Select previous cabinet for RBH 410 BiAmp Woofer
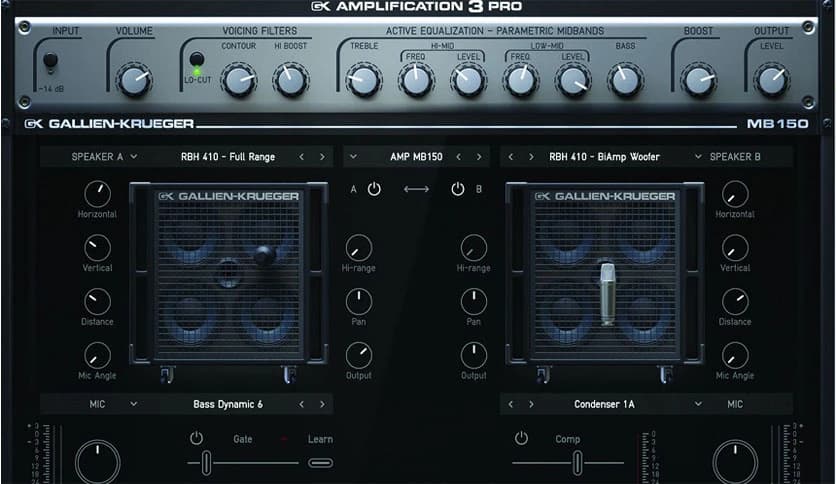The image size is (836, 484). point(510,157)
